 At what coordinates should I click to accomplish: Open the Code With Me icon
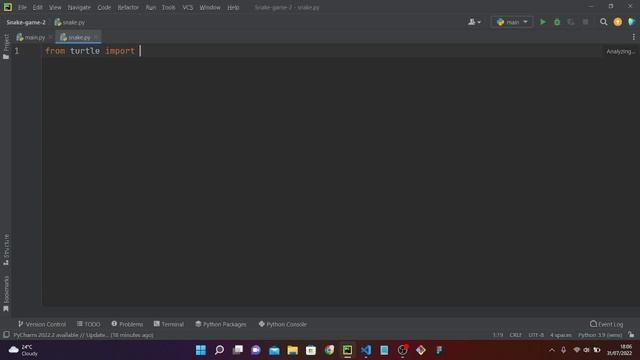631,22
